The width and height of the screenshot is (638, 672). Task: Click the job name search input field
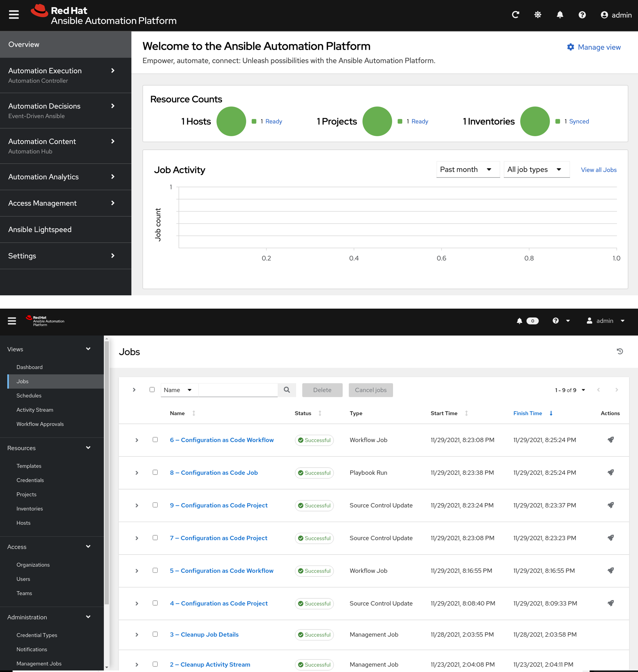click(238, 390)
